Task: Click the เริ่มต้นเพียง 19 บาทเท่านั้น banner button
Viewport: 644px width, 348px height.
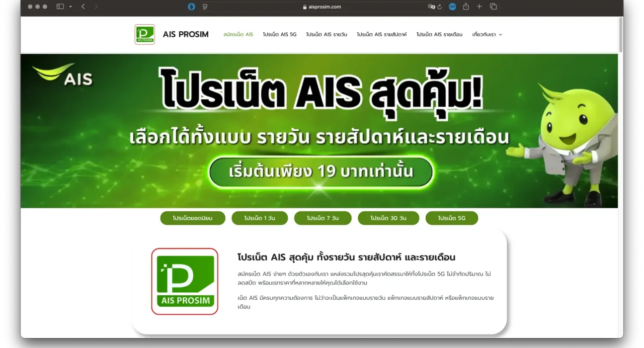Action: 321,172
